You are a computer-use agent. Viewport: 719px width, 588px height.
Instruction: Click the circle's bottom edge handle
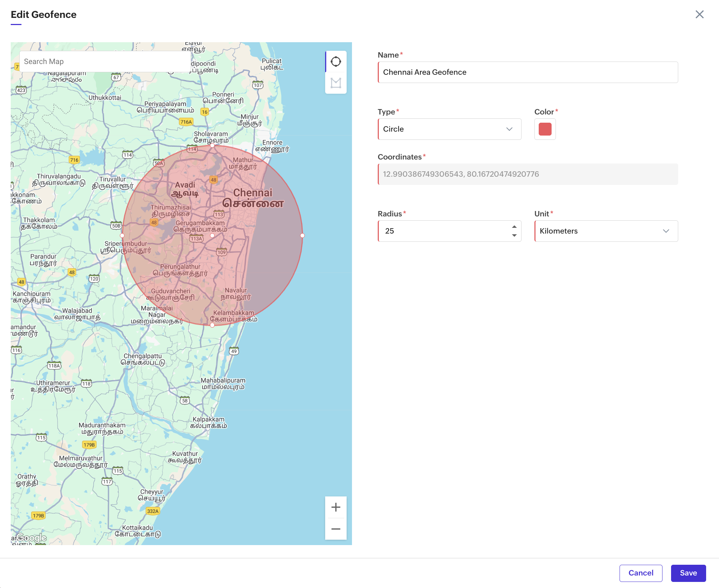click(x=212, y=325)
